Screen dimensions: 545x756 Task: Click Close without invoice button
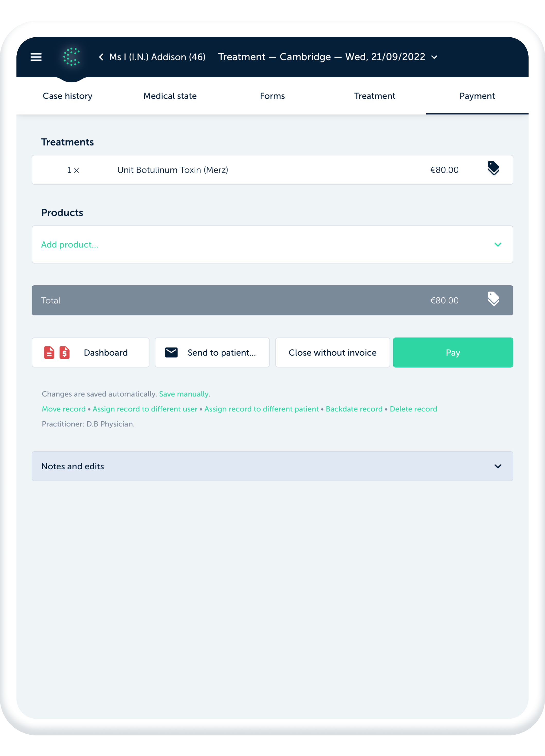point(332,352)
